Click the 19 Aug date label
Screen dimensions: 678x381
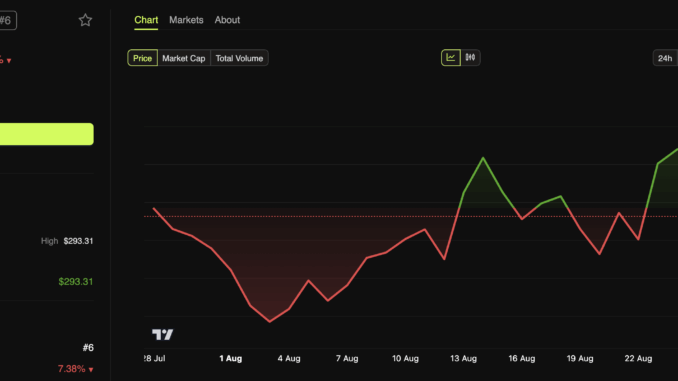(x=580, y=359)
